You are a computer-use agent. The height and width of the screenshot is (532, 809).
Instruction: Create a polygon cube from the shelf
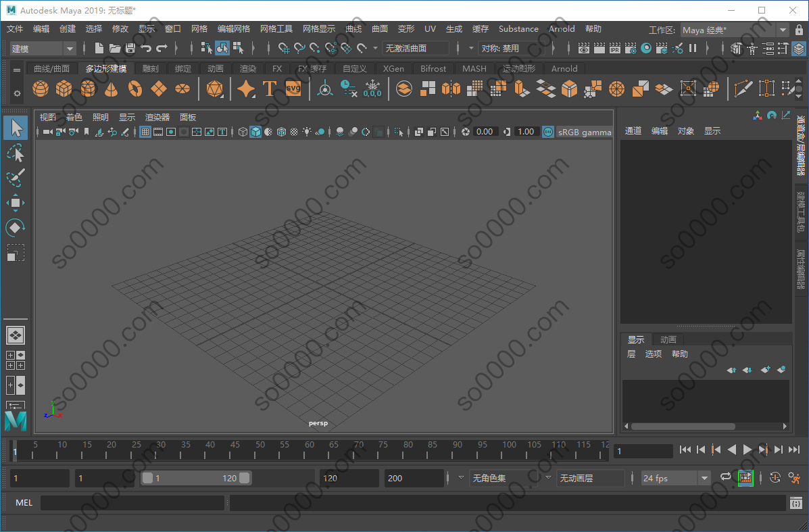click(64, 89)
